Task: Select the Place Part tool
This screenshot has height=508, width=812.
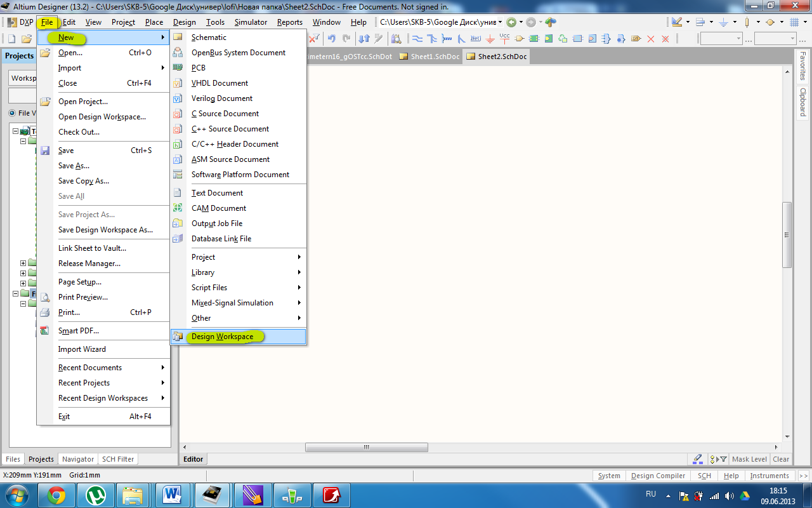Action: click(520, 39)
